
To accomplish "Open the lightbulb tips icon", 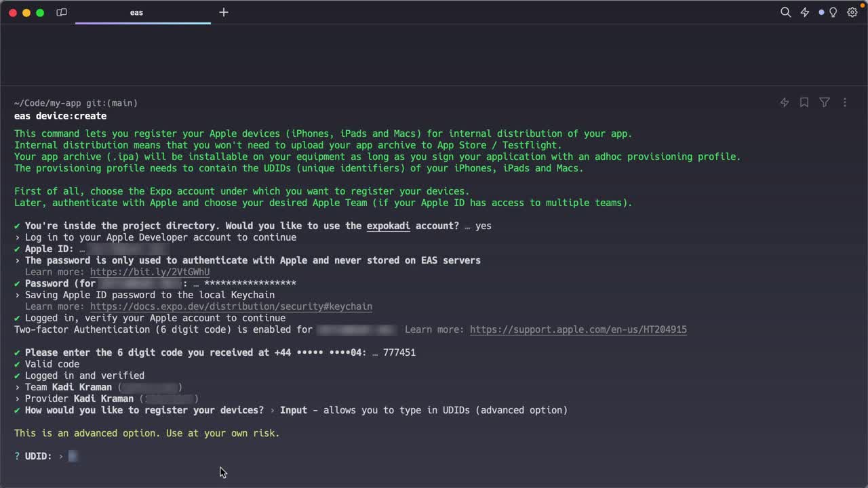I will pos(833,12).
